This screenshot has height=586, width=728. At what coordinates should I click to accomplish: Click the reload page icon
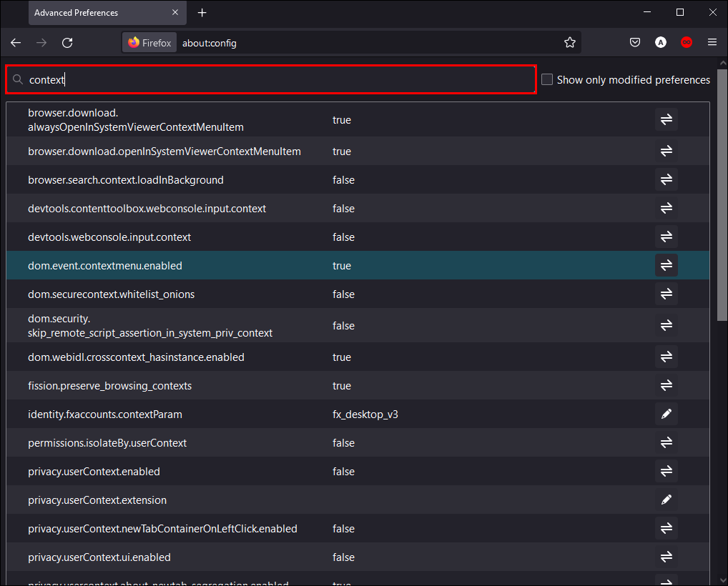click(x=67, y=43)
